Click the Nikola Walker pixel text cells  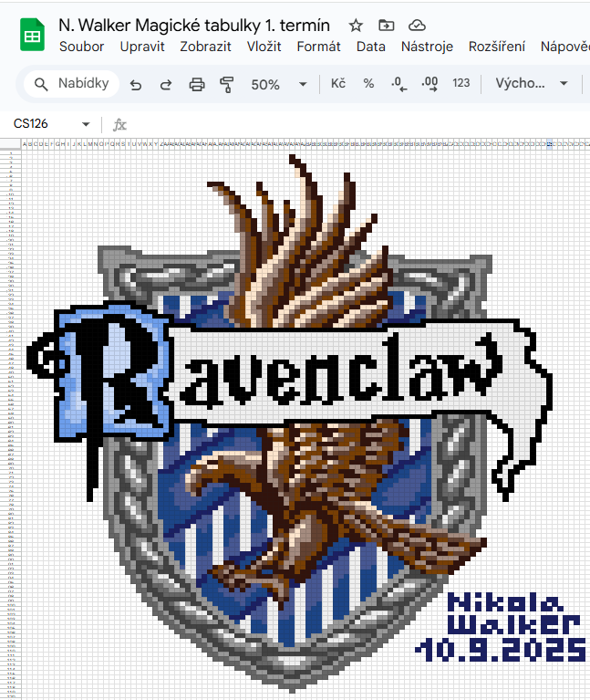click(x=512, y=614)
